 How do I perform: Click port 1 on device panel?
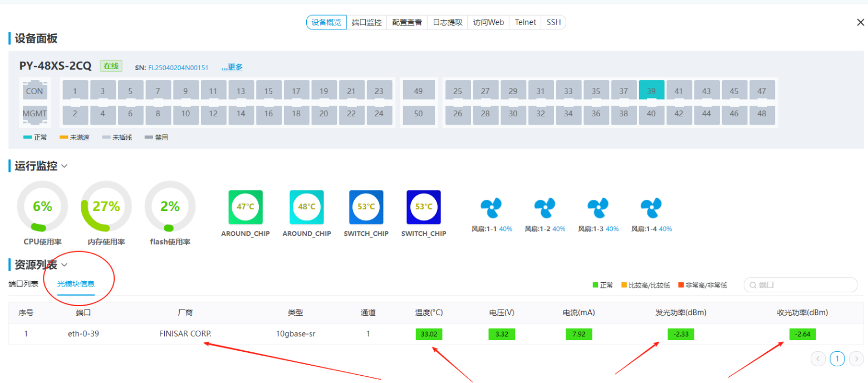75,90
